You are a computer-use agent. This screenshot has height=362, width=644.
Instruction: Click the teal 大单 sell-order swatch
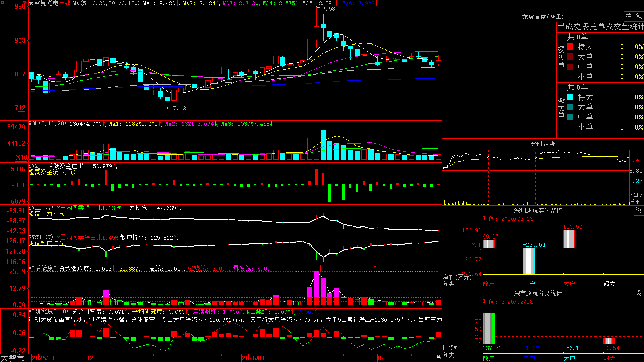570,107
